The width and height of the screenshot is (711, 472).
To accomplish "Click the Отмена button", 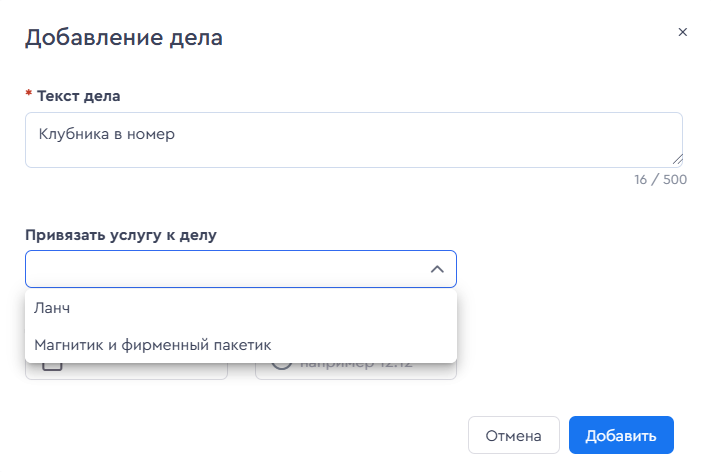I will pyautogui.click(x=514, y=435).
